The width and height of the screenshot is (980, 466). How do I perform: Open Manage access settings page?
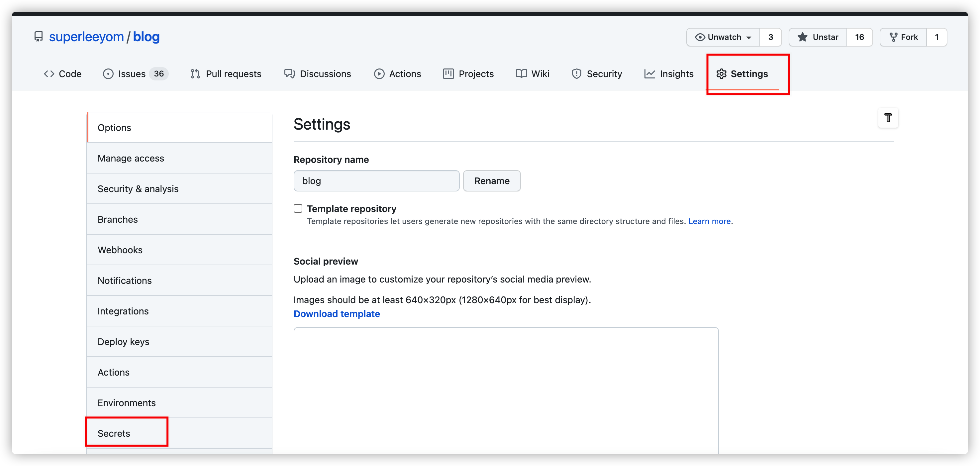pos(131,158)
